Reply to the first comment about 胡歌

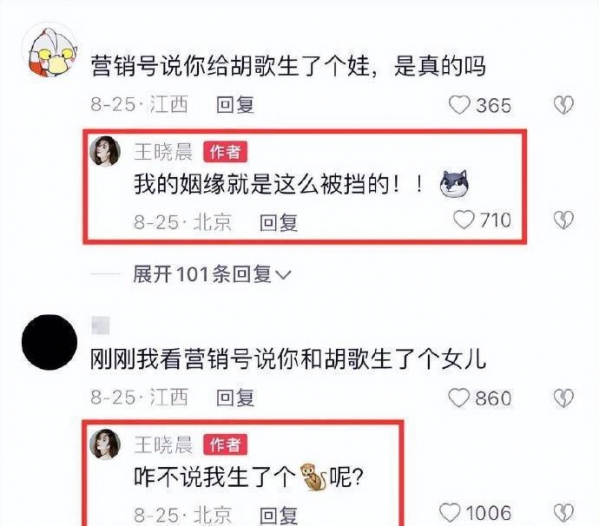point(235,105)
